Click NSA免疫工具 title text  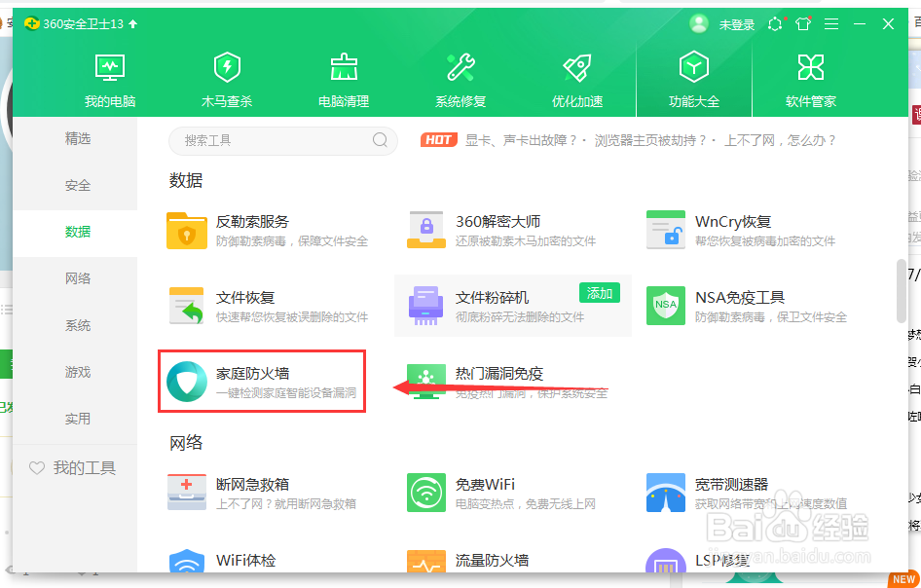pos(740,298)
